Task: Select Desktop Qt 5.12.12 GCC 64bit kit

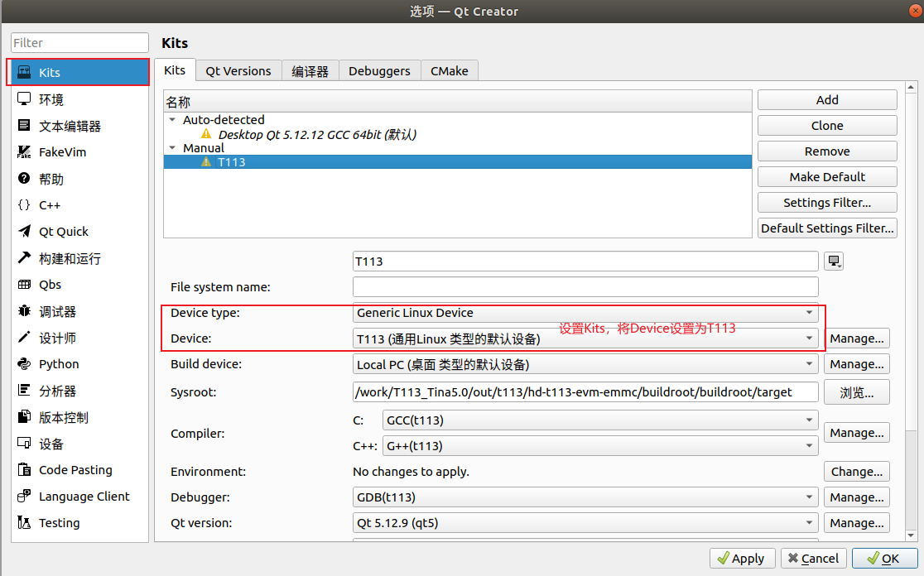Action: [x=317, y=134]
